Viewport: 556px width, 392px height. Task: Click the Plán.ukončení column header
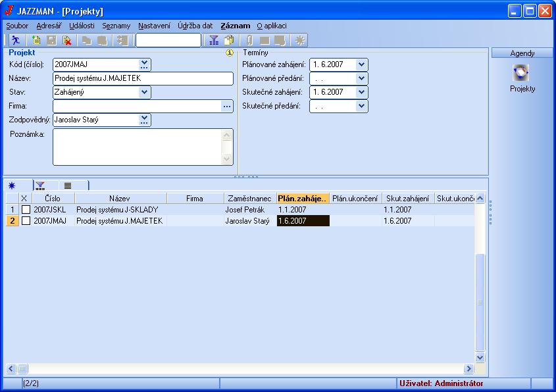click(x=355, y=199)
